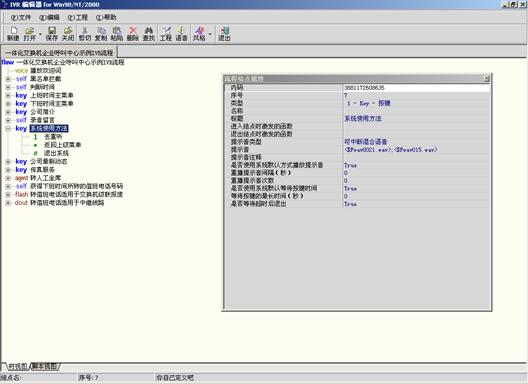Open the dropdown arrow next to 打开
Image resolution: width=528 pixels, height=384 pixels.
click(40, 34)
